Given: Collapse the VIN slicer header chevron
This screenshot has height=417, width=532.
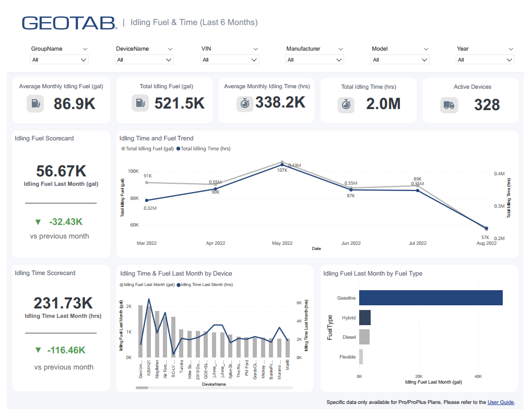Looking at the screenshot, I should (x=256, y=49).
